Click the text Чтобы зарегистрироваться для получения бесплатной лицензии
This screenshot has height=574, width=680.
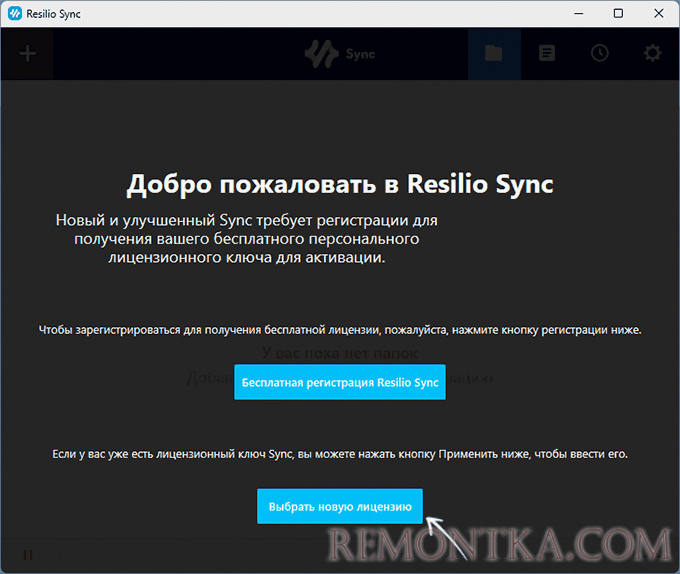tap(211, 330)
